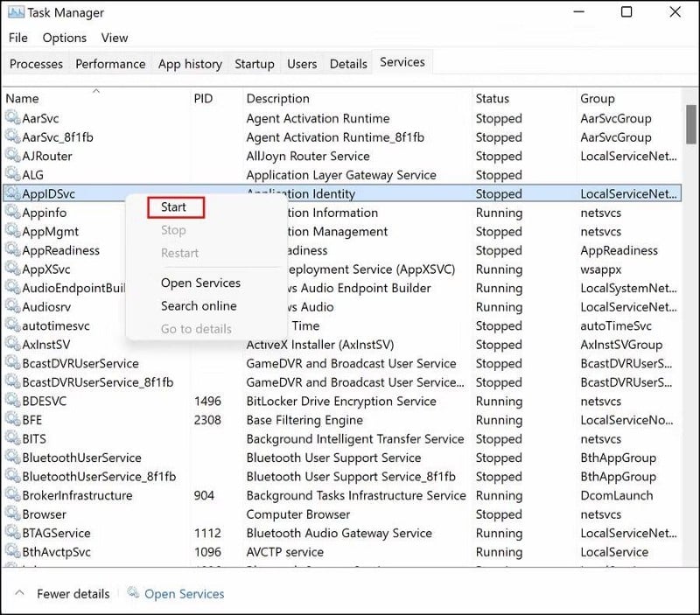Click the gear icon beside autotimesvc

click(x=12, y=325)
